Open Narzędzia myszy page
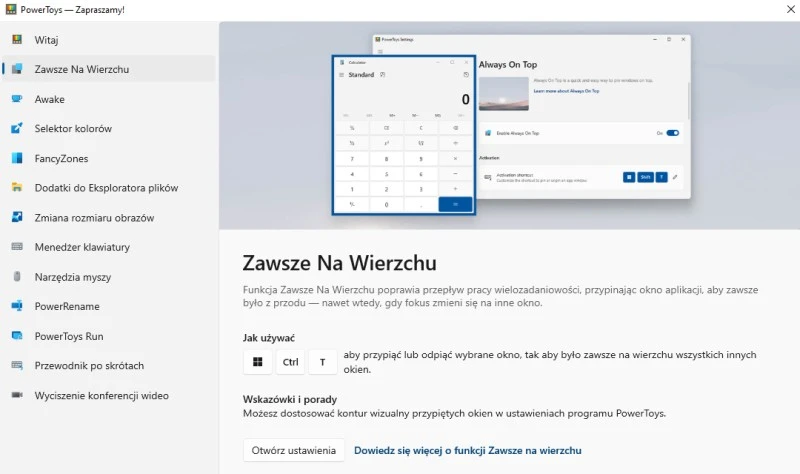The image size is (800, 474). (109, 277)
